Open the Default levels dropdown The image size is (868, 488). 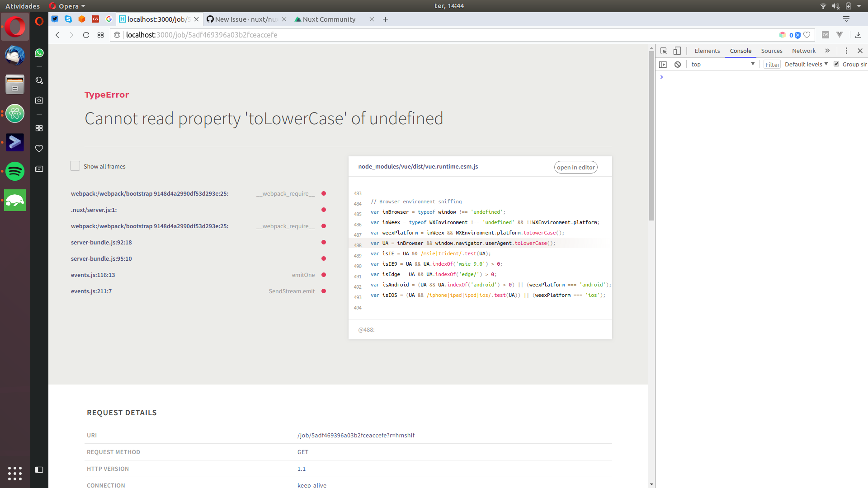[806, 64]
